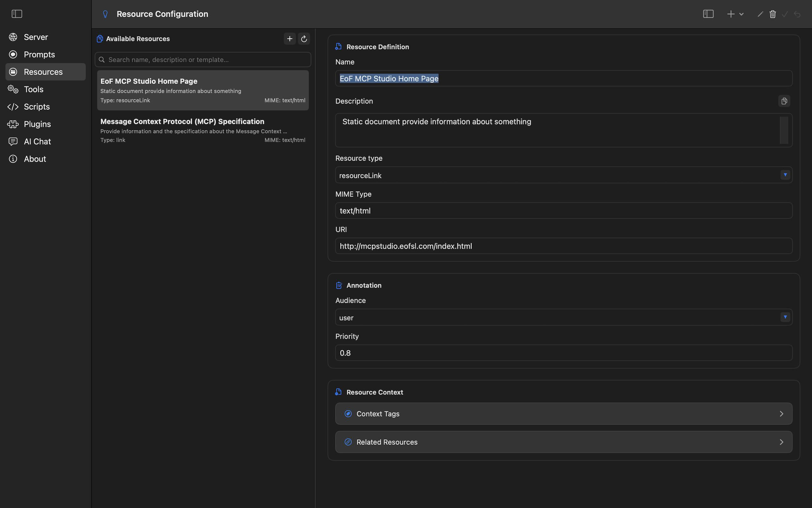Open the Plugins section
812x508 pixels.
click(x=46, y=124)
